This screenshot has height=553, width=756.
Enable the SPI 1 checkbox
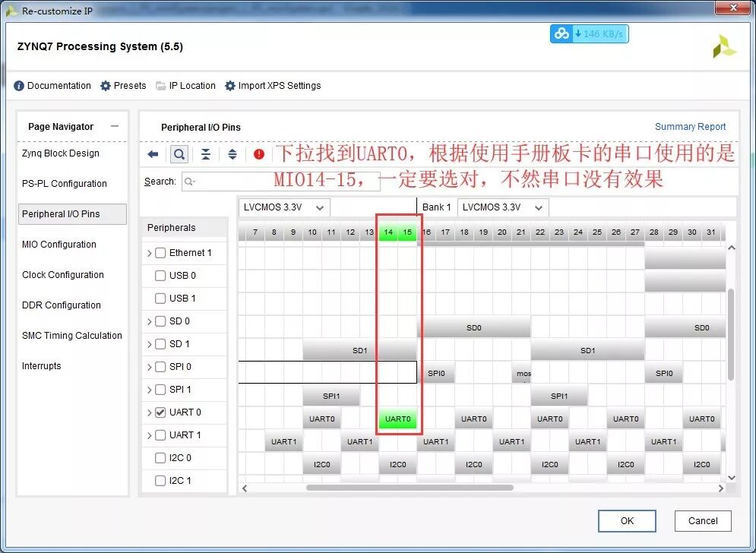(x=160, y=390)
